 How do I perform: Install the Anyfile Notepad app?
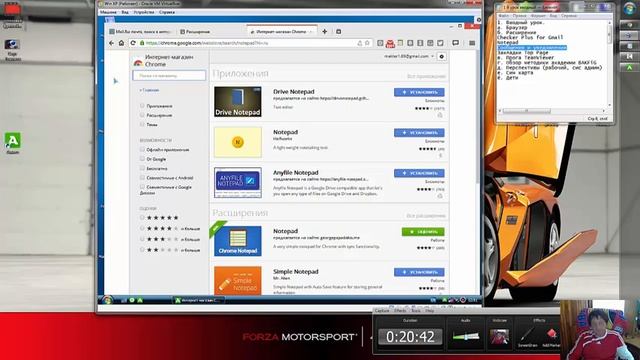(419, 173)
